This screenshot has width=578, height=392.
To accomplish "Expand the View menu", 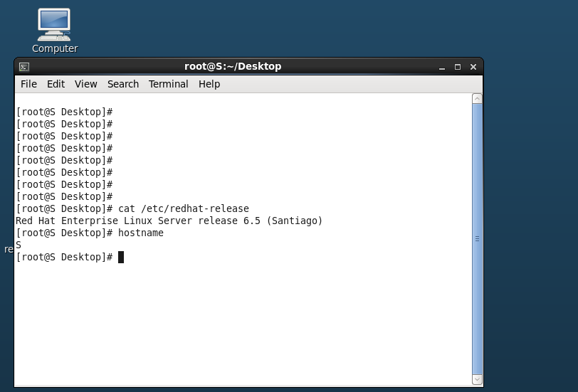I will [85, 84].
